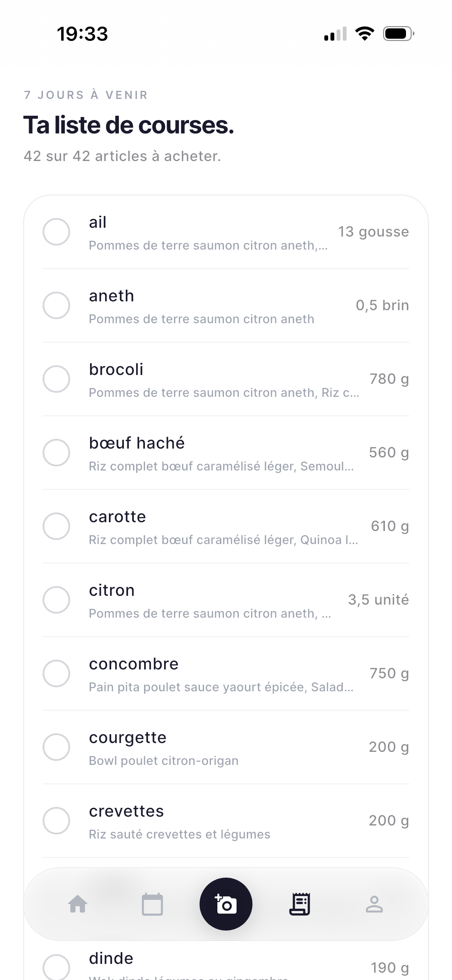Check off the ail item circle
The width and height of the screenshot is (452, 980).
(56, 232)
